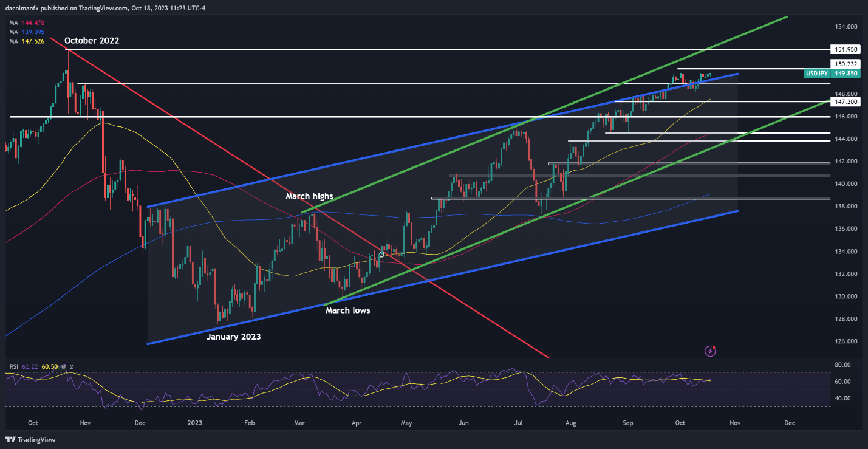Click the 128.000 price axis label

(x=846, y=319)
